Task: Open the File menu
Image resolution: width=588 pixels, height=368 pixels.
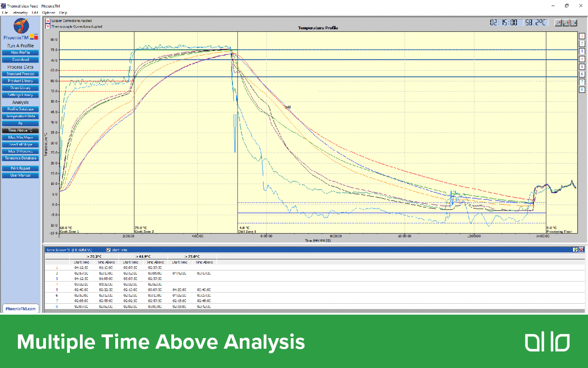Action: [x=6, y=13]
